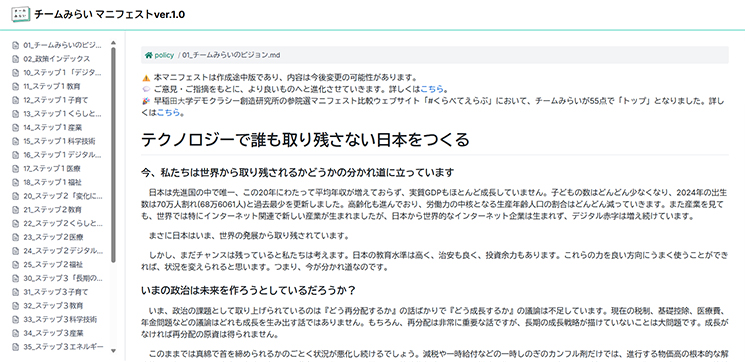
Task: Click sidebar scrollbar up arrow
Action: [x=113, y=43]
